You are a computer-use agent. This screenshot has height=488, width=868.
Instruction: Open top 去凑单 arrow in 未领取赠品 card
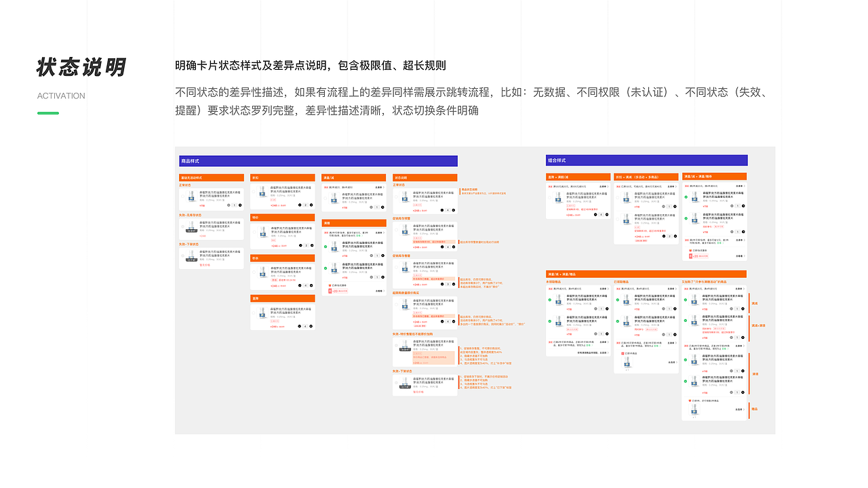[608, 289]
